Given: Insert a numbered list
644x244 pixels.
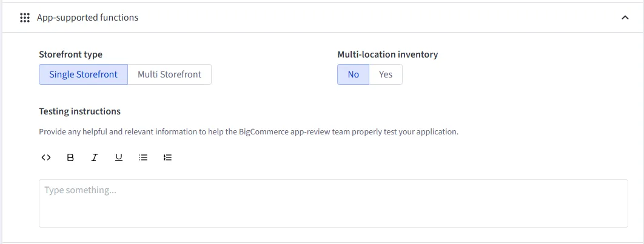Looking at the screenshot, I should coord(167,157).
